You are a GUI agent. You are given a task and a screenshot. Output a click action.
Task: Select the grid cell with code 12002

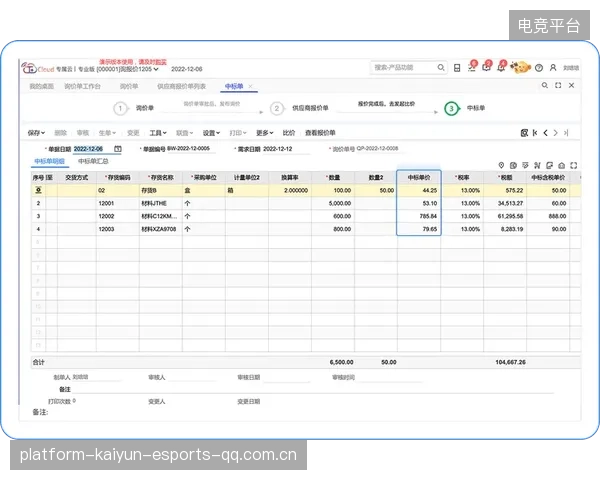117,216
